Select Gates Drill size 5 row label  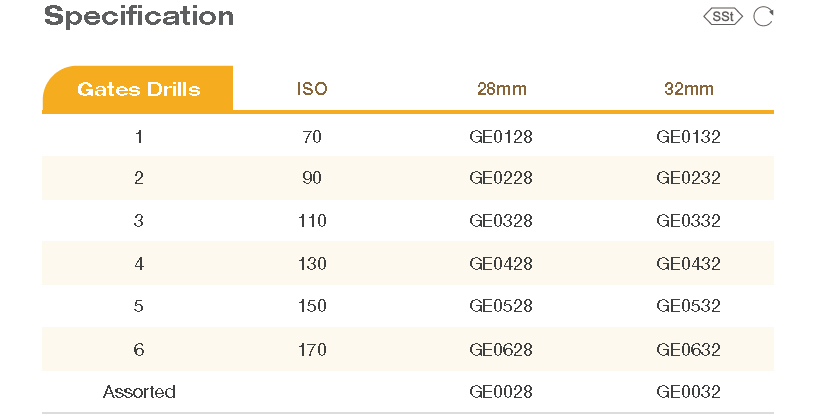click(139, 306)
